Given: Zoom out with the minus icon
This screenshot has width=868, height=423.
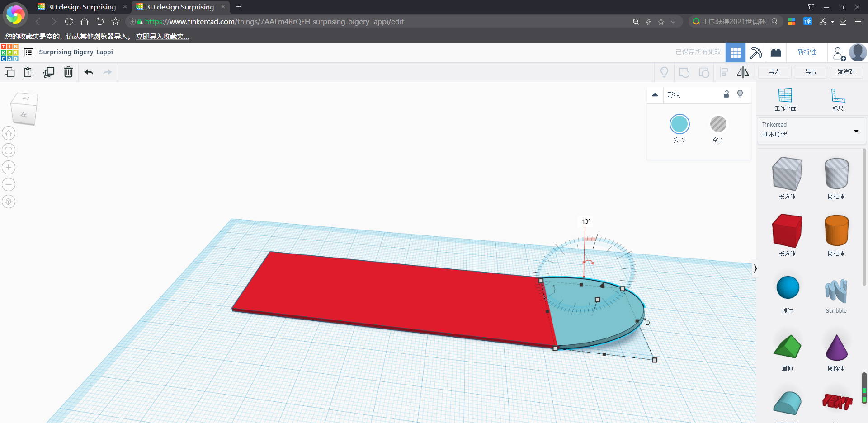Looking at the screenshot, I should click(9, 184).
